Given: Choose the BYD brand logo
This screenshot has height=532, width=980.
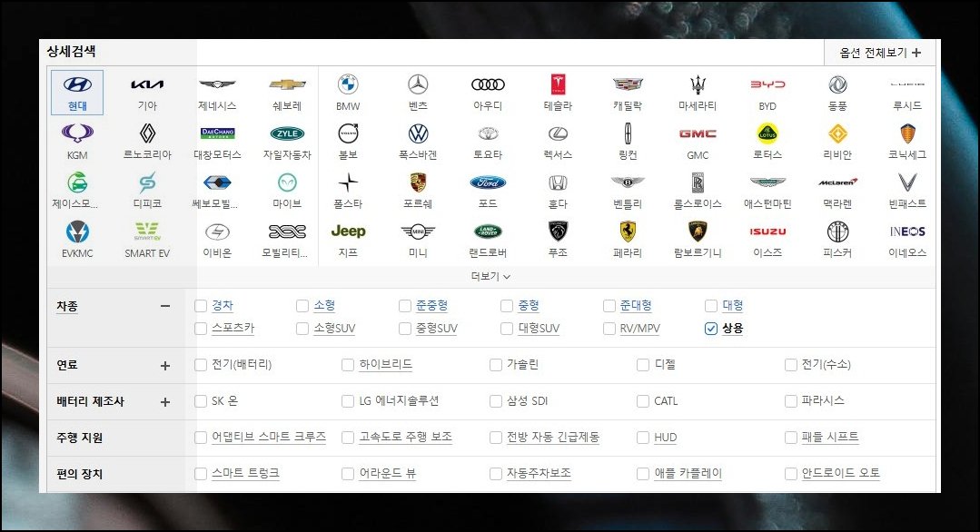Looking at the screenshot, I should [767, 84].
